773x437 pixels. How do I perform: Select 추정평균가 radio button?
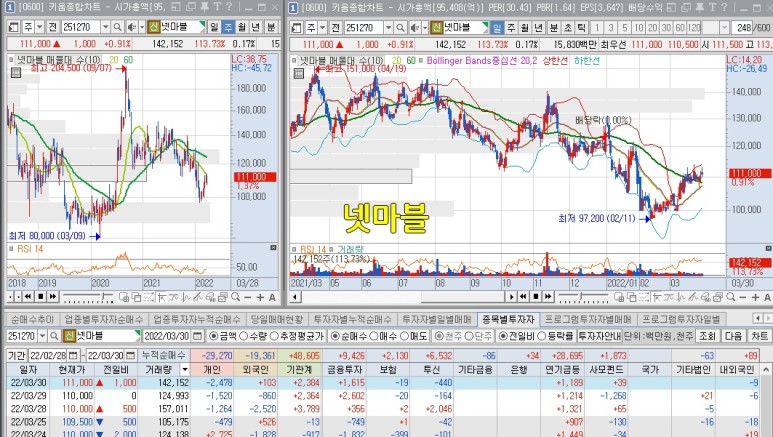pos(274,336)
